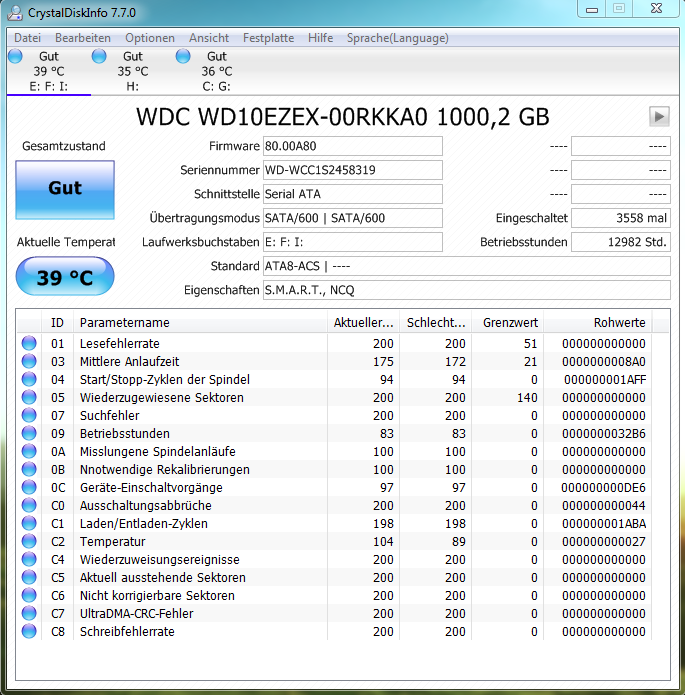Select disk tab C: G: at 36 °C
685x695 pixels.
coord(216,71)
